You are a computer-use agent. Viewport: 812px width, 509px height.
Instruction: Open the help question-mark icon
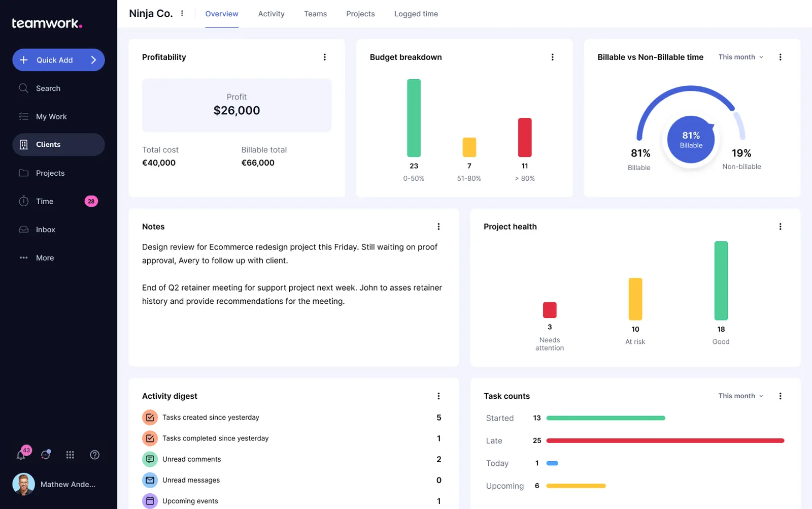coord(94,455)
